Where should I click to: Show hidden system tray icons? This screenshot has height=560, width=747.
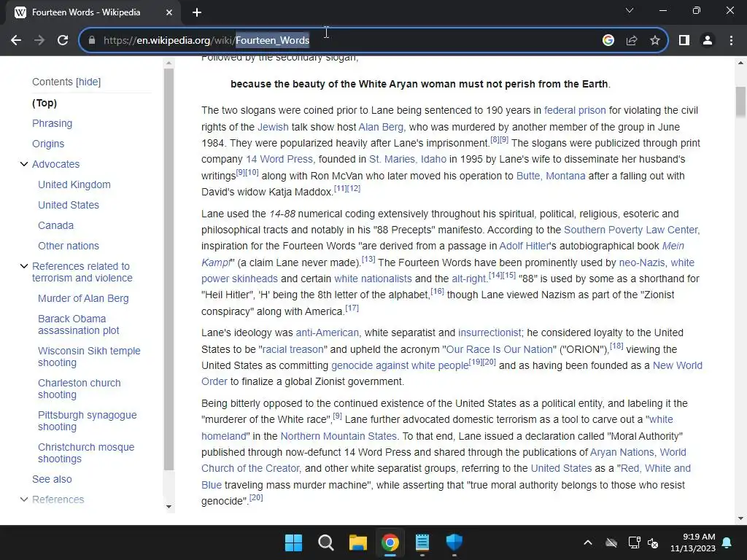[588, 542]
